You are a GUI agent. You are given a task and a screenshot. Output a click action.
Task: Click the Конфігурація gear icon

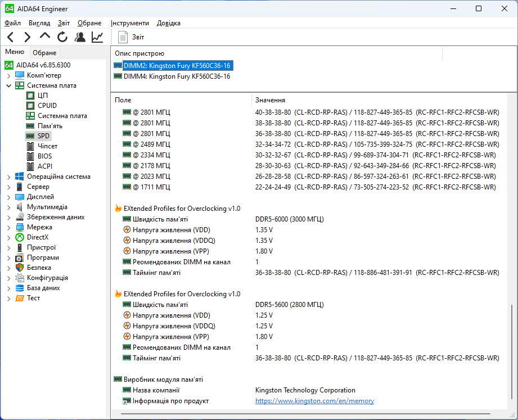(x=20, y=278)
